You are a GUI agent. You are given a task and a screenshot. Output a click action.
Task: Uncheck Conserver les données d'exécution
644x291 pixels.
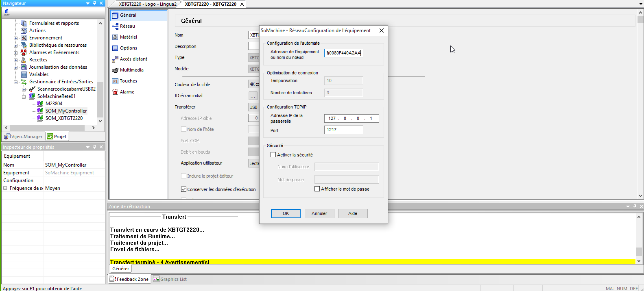coord(183,189)
